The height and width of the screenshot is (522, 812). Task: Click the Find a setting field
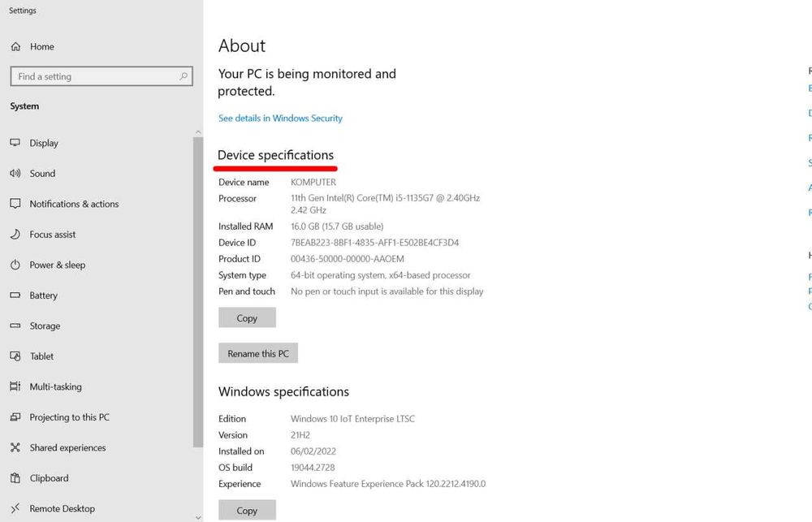point(101,76)
